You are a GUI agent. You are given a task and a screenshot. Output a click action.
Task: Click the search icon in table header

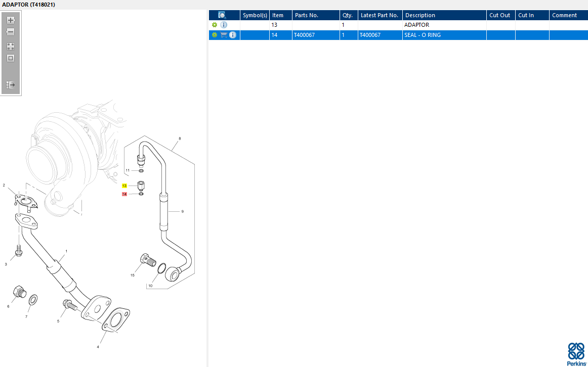coord(222,15)
